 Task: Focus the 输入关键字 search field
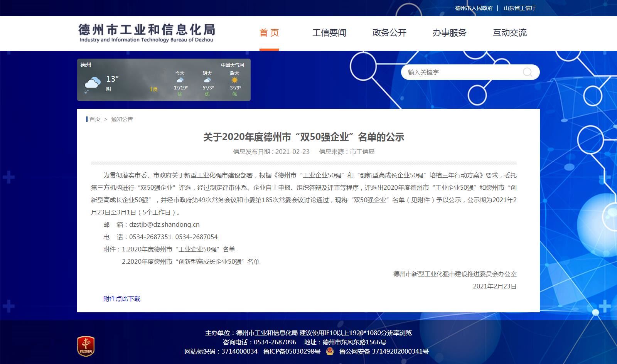tap(463, 72)
